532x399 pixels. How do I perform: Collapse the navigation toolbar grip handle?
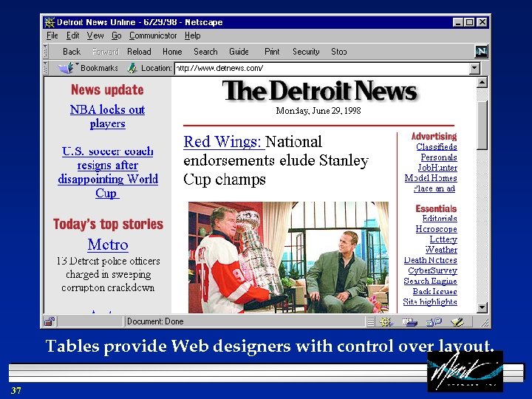coord(46,52)
